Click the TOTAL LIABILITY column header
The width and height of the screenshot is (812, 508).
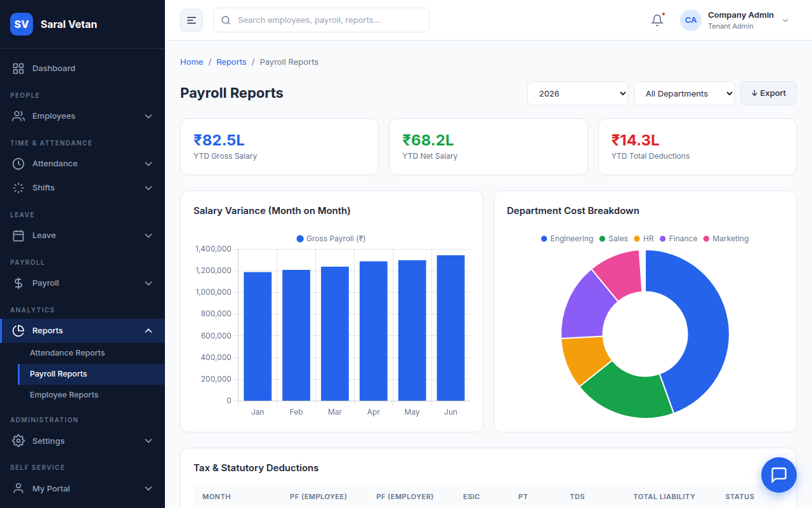point(664,497)
